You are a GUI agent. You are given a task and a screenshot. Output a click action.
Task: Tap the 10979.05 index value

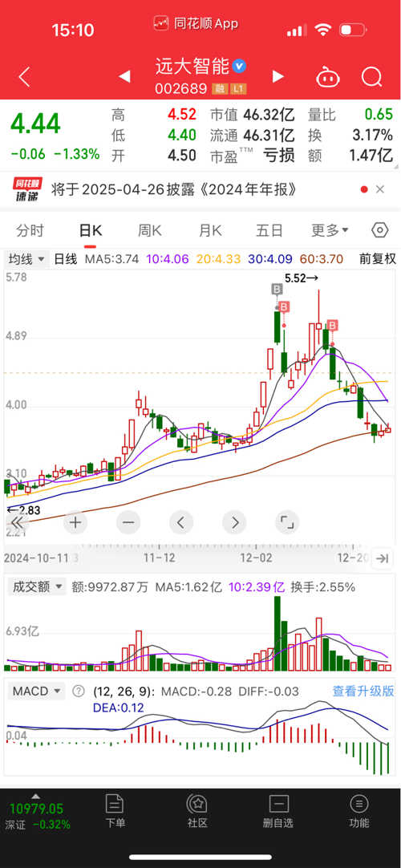36,808
